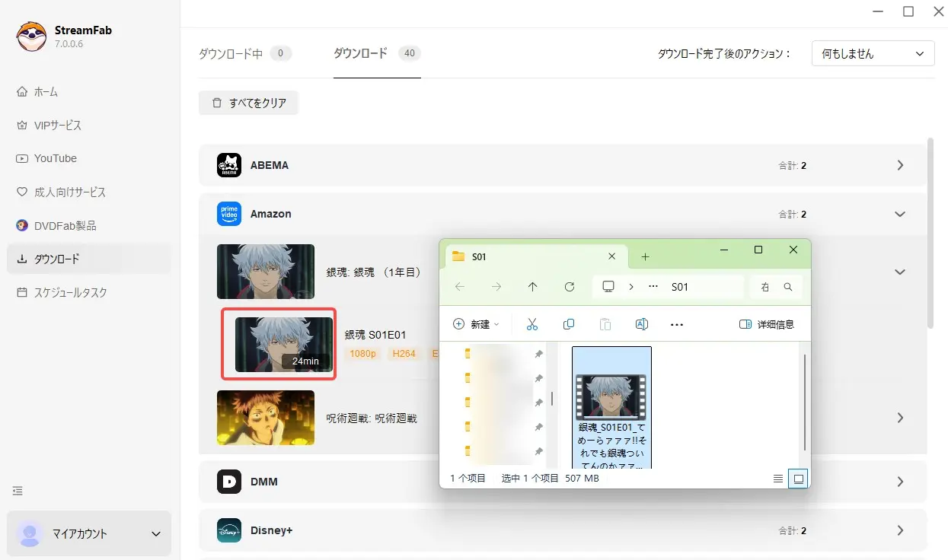This screenshot has width=948, height=560.
Task: Switch Explorer to large thumbnails view
Action: pyautogui.click(x=798, y=479)
